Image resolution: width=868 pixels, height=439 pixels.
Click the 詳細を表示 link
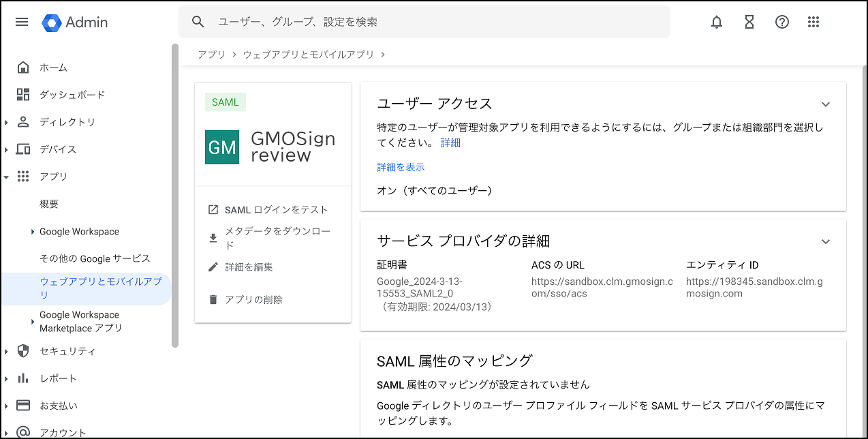(x=401, y=167)
